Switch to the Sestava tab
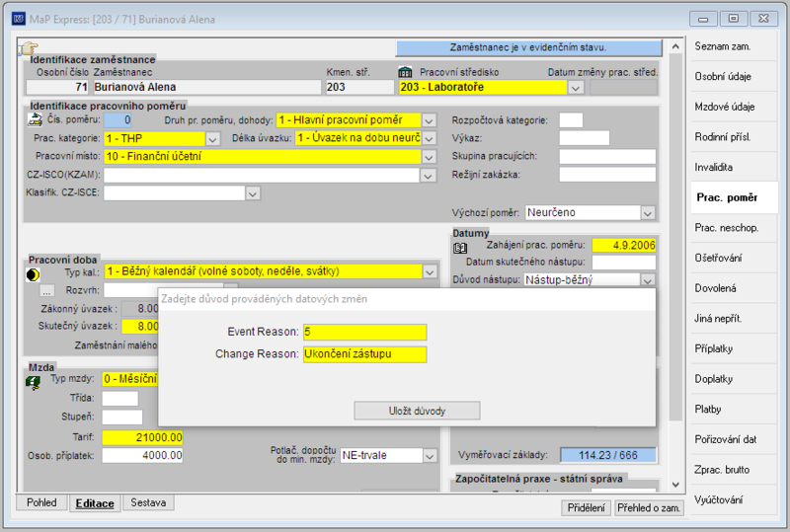This screenshot has height=532, width=790. tap(148, 502)
